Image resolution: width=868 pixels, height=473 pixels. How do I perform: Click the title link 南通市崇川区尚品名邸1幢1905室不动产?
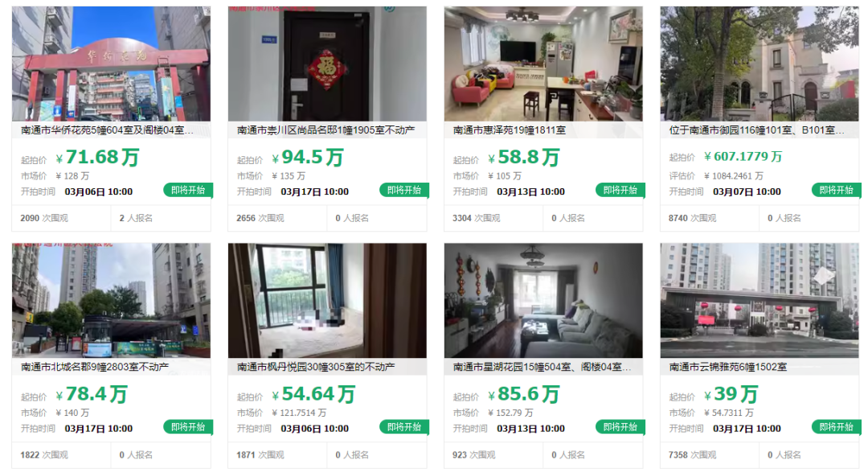[x=326, y=130]
